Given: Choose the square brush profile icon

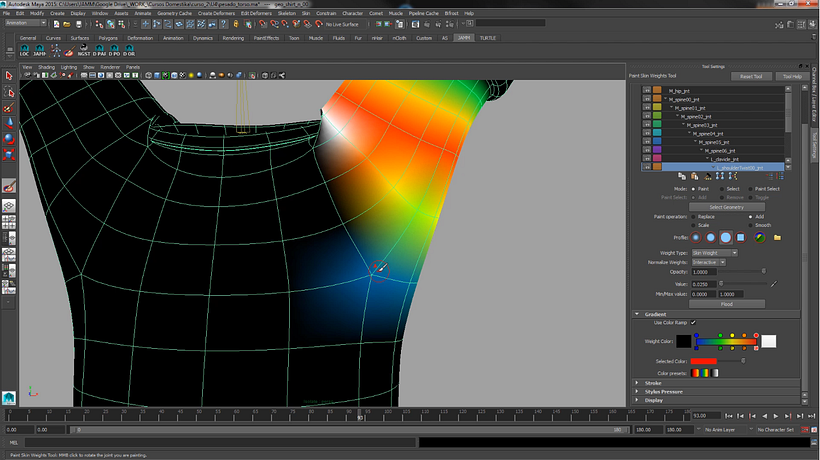Looking at the screenshot, I should coord(740,237).
